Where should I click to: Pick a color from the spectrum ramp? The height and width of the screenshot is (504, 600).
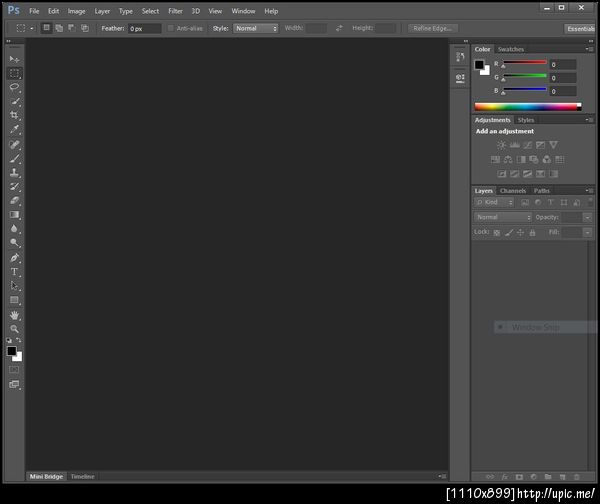pos(528,107)
